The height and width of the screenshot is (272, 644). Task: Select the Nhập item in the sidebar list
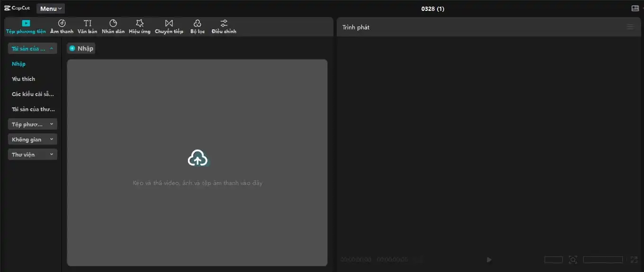(x=19, y=64)
